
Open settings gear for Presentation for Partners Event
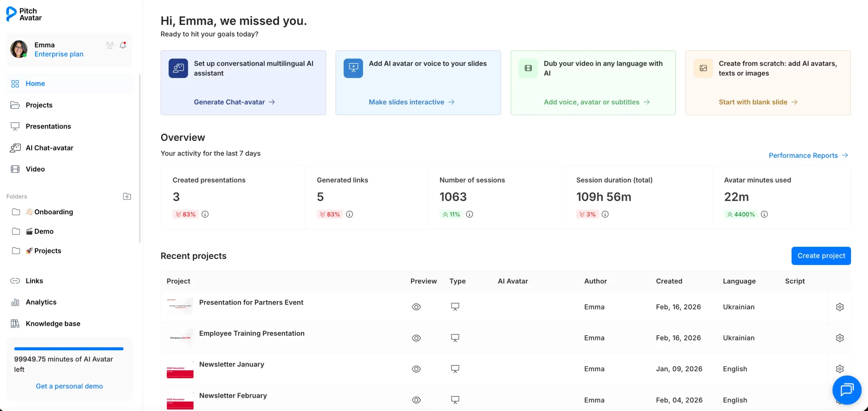840,307
